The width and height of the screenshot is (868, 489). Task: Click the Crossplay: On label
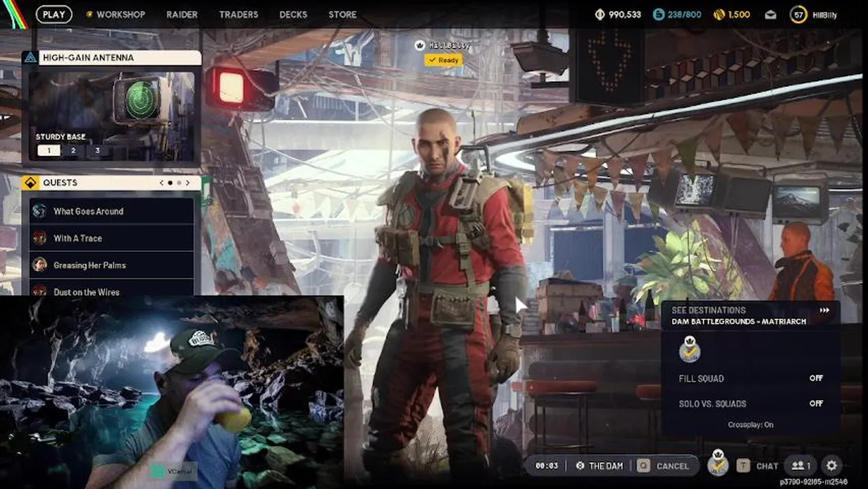pos(751,424)
